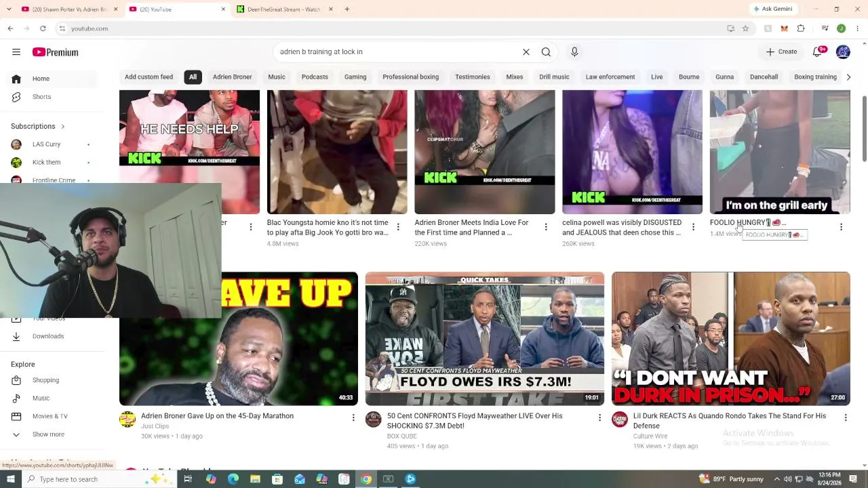Select the Professional boxing filter chip
The height and width of the screenshot is (488, 868).
pyautogui.click(x=410, y=77)
